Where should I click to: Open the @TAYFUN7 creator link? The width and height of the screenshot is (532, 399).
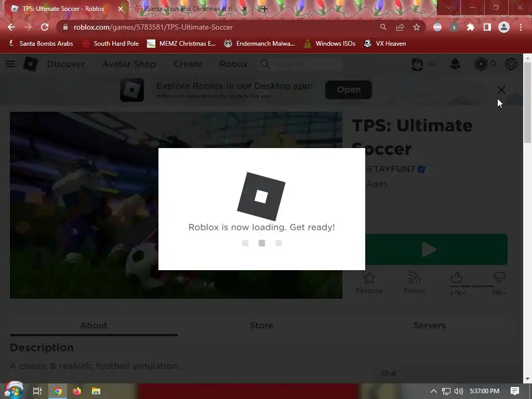point(391,169)
